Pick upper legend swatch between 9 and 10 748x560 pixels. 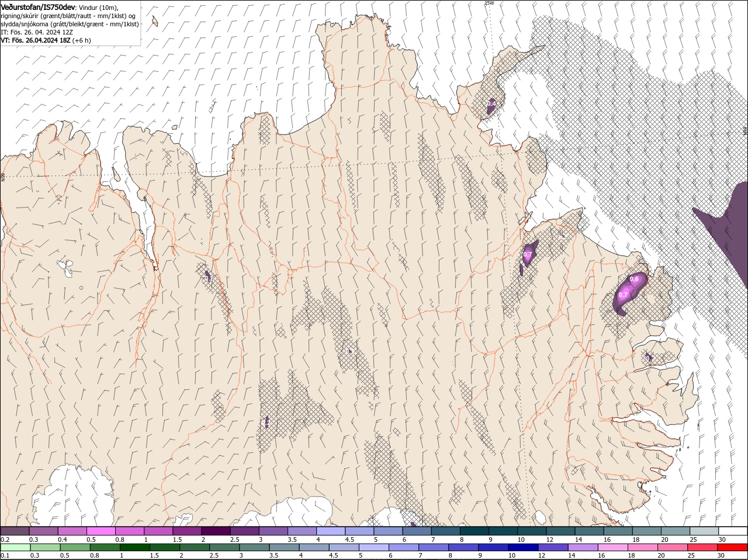point(503,531)
